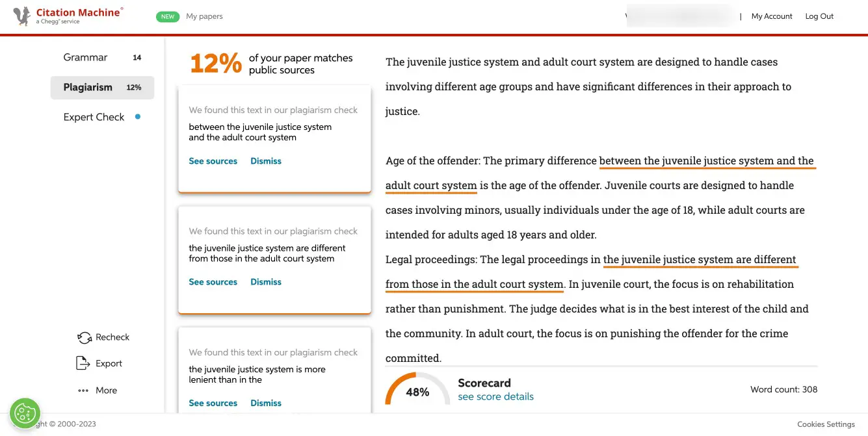See sources for second plagiarism match
This screenshot has height=436, width=868.
213,282
